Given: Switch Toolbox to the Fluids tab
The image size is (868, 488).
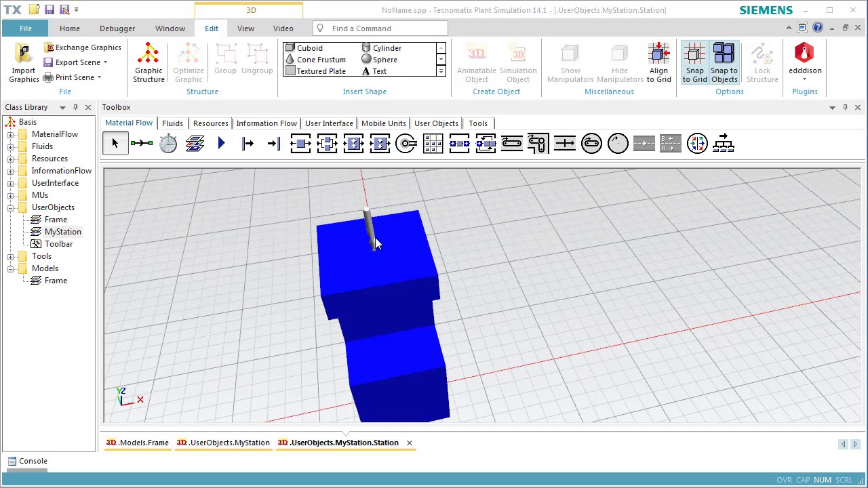Looking at the screenshot, I should tap(172, 123).
